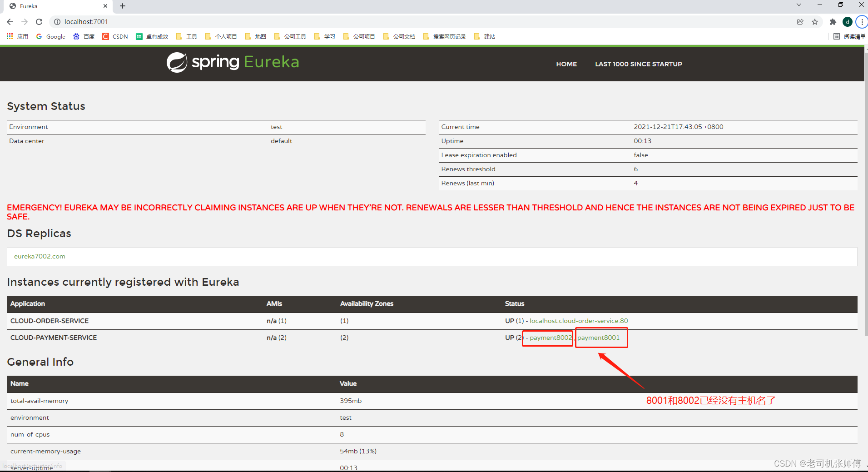This screenshot has height=472, width=868.
Task: Click the Status column header
Action: (x=515, y=303)
